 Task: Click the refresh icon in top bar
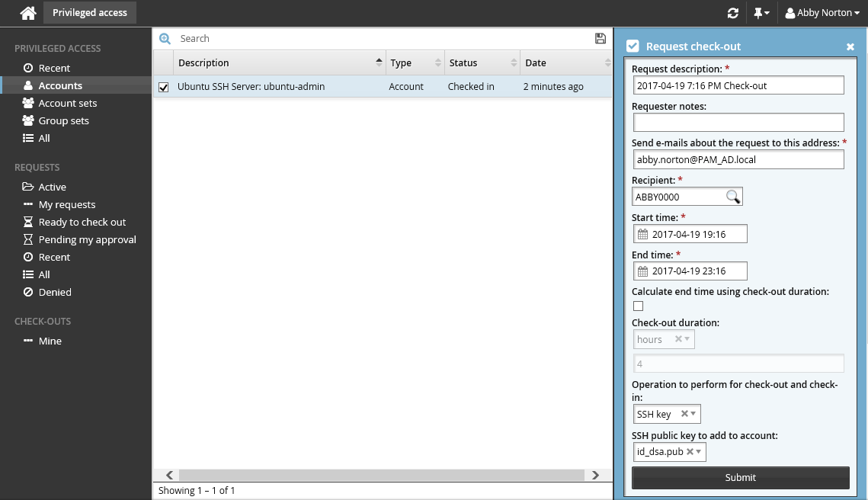tap(733, 13)
